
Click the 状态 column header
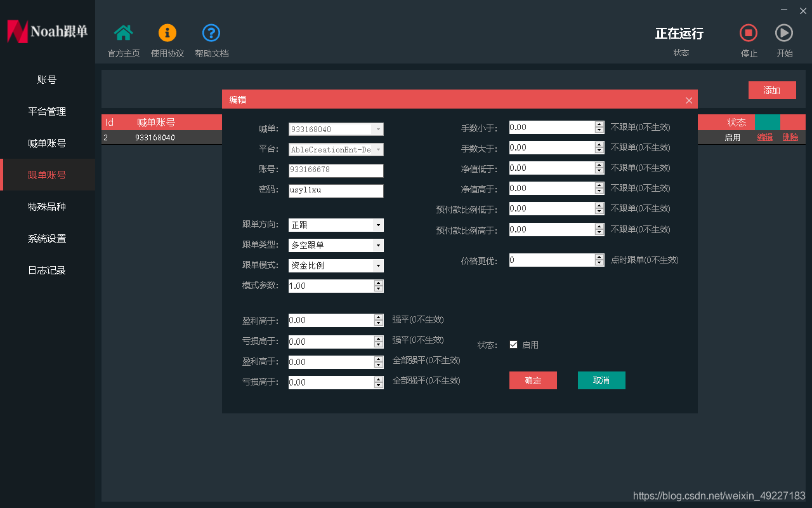pyautogui.click(x=737, y=122)
